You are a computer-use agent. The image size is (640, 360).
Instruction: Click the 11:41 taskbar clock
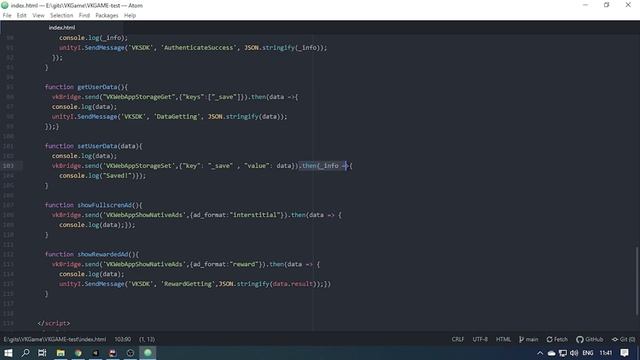(x=606, y=353)
